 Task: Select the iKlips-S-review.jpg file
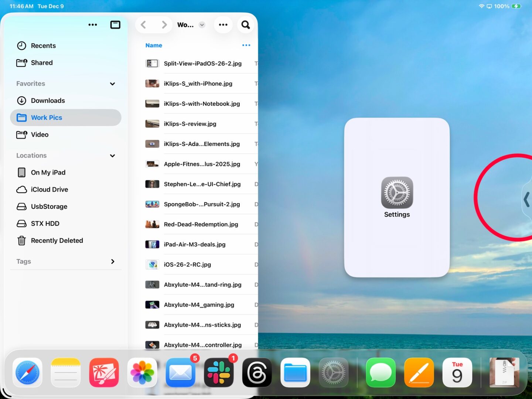click(x=190, y=124)
